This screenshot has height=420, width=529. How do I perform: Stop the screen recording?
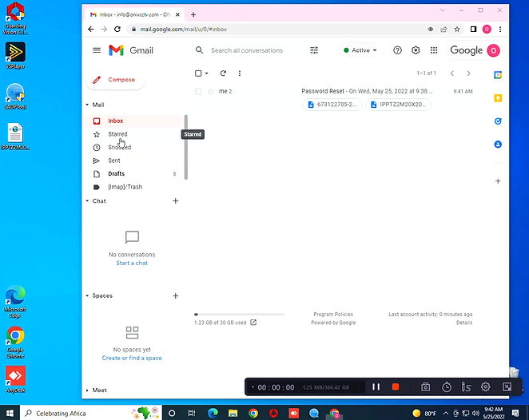(396, 387)
